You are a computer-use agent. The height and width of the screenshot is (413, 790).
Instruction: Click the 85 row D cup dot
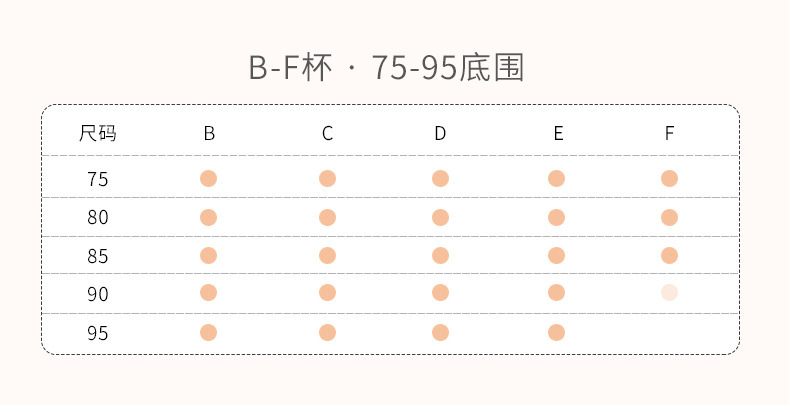coord(440,255)
